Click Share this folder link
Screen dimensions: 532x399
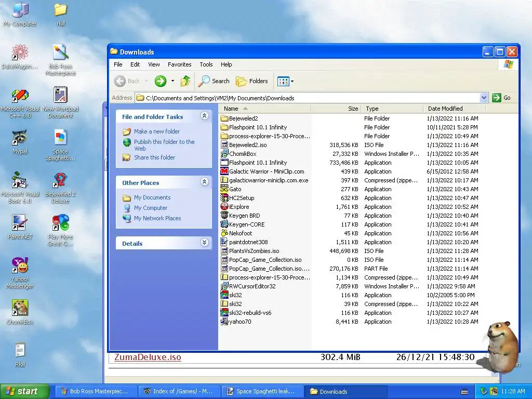[x=154, y=157]
